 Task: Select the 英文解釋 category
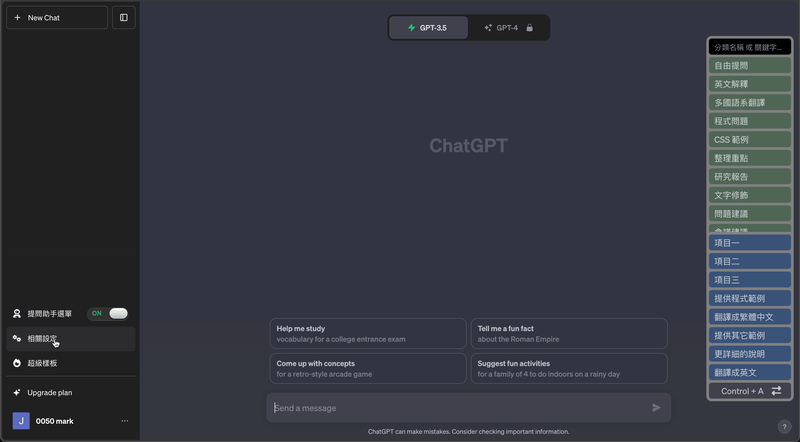click(x=749, y=84)
